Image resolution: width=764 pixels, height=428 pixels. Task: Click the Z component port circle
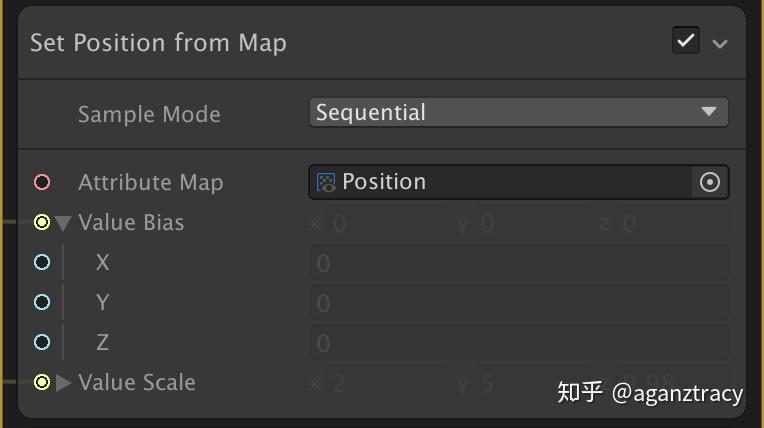coord(42,342)
